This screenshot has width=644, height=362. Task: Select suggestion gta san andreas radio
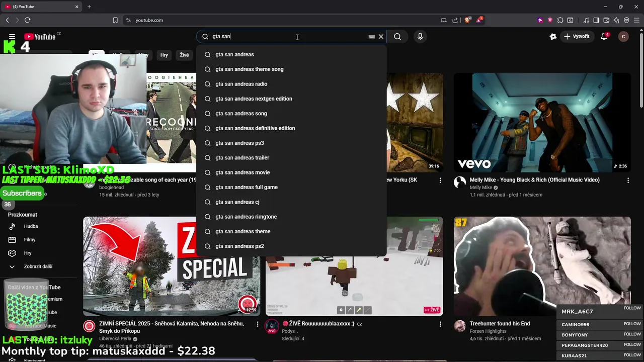pos(291,84)
